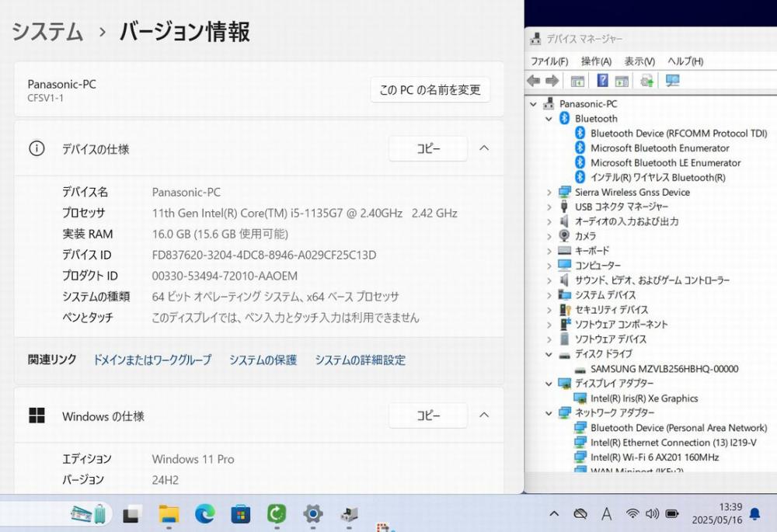Open the ヘルプ(H) menu in Device Manager
The height and width of the screenshot is (532, 777).
click(685, 61)
